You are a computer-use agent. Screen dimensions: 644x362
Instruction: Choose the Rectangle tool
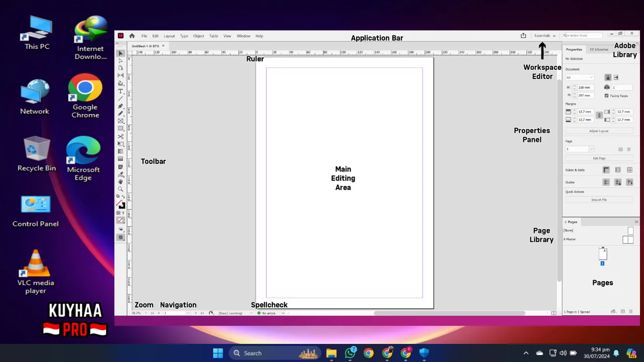[x=121, y=129]
